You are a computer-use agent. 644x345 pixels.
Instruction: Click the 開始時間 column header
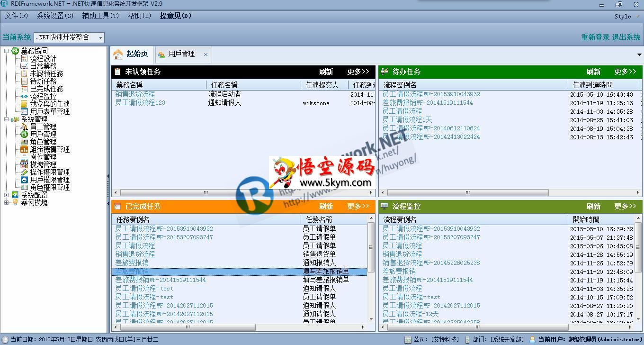coord(600,219)
